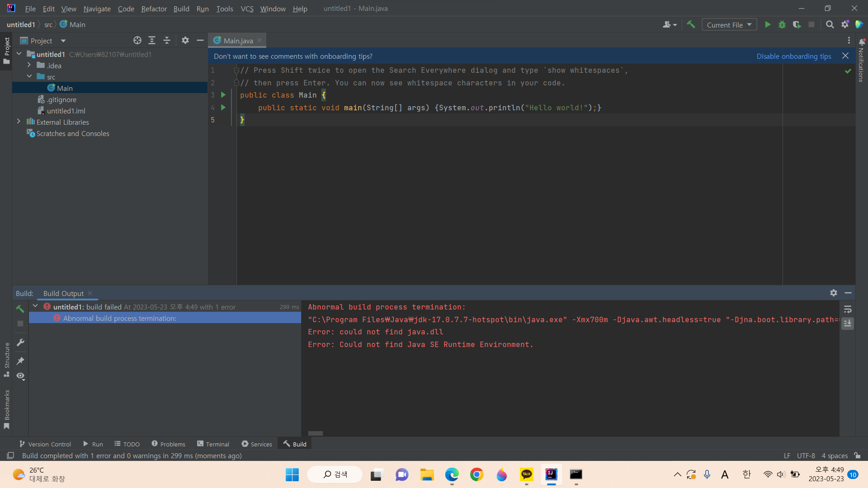Rebuild using hammer in Build panel
Screen dimensions: 868x488
pyautogui.click(x=20, y=309)
